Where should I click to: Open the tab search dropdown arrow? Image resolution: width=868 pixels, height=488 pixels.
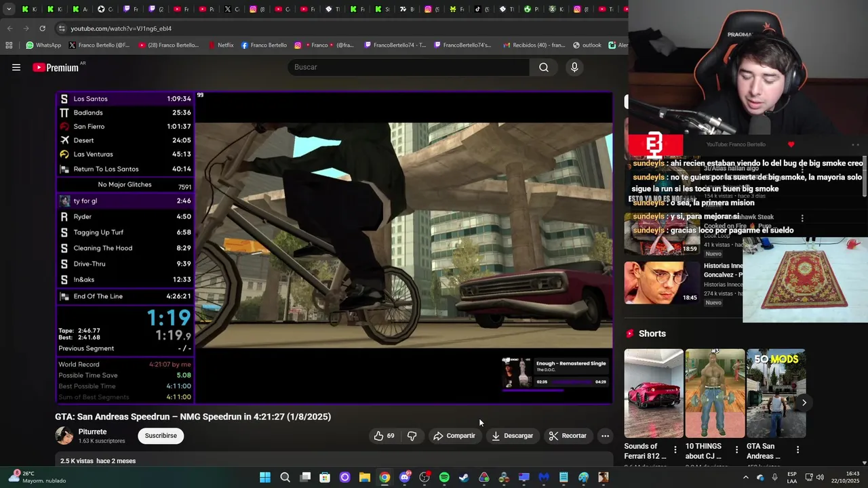(x=9, y=9)
